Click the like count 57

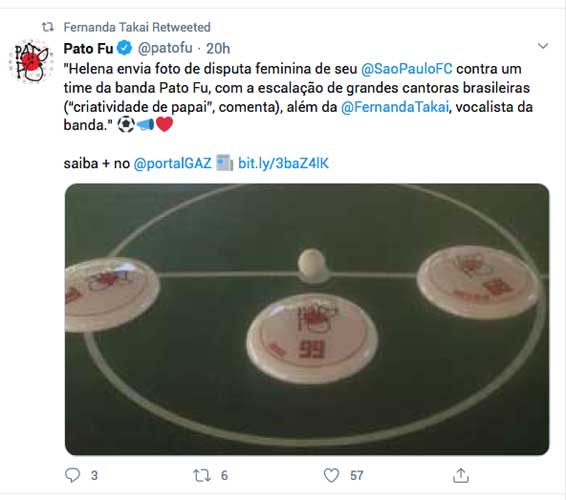coord(356,475)
